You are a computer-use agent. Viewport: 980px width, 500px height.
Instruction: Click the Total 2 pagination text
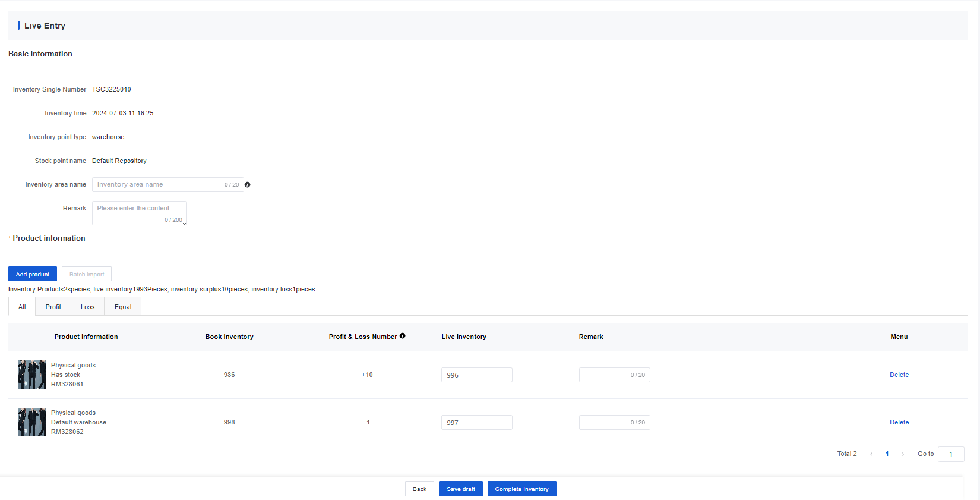coord(847,454)
